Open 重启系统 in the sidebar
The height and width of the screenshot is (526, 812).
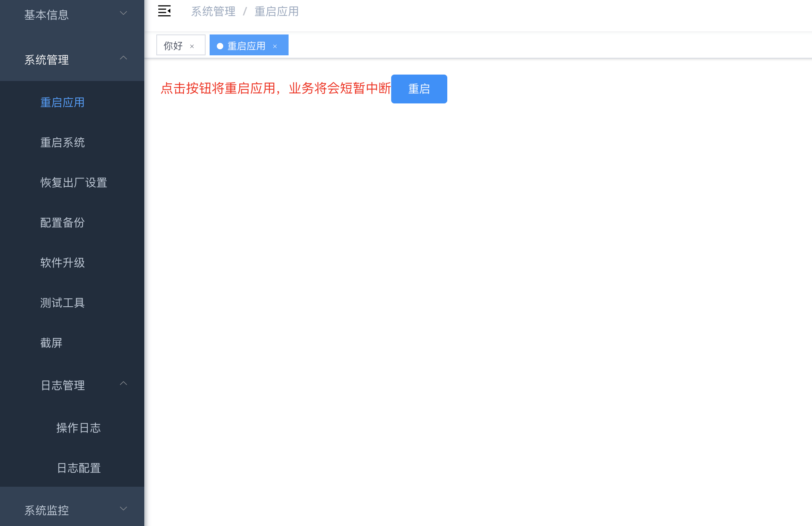pyautogui.click(x=63, y=143)
